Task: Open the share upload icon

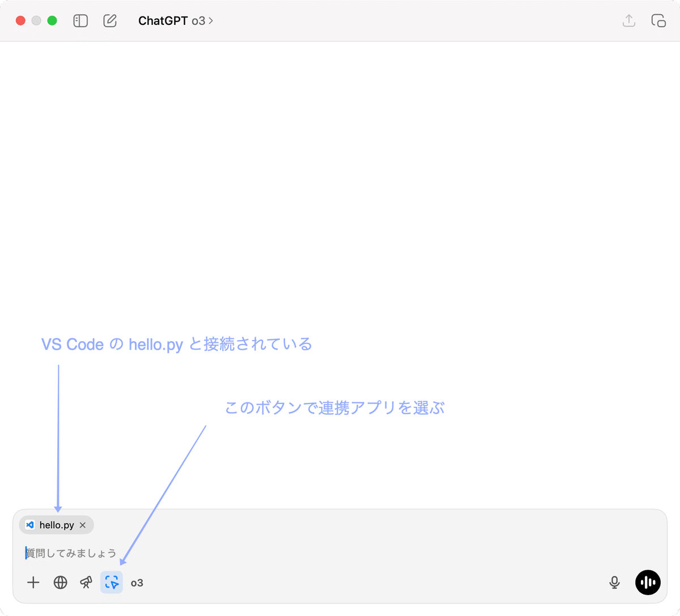Action: (x=628, y=20)
